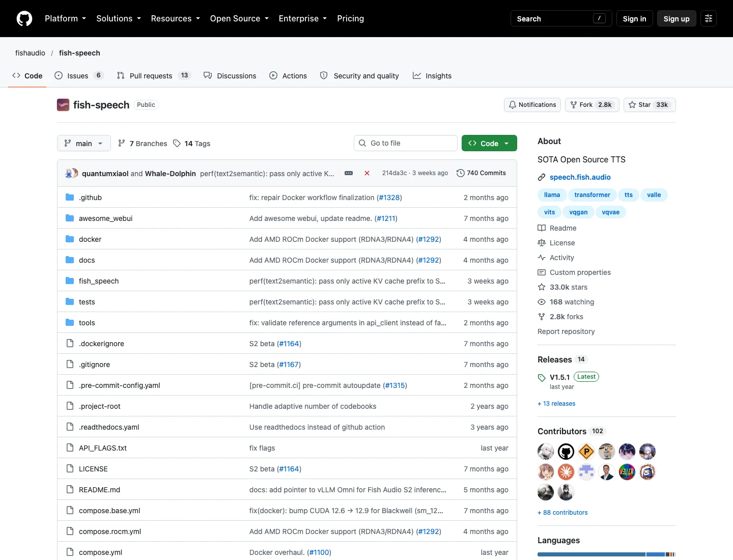Open the Security and quality tab
Viewport: 733px width, 560px height.
(x=359, y=75)
